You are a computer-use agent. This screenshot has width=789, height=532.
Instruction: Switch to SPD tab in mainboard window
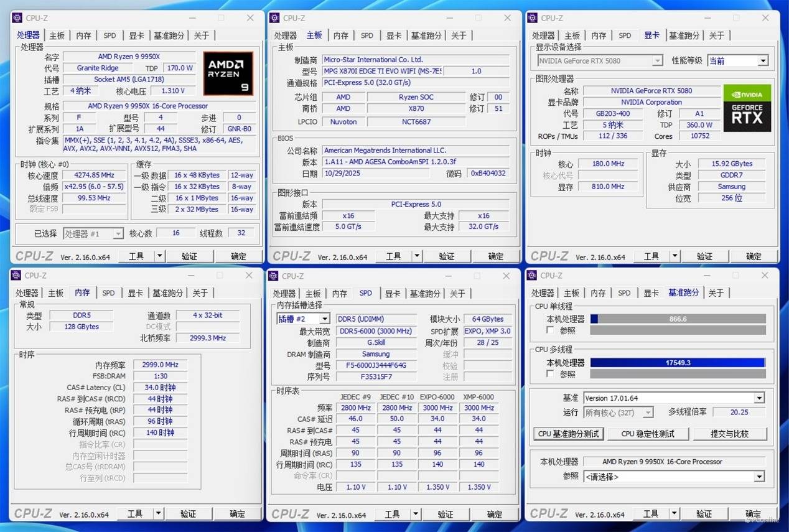click(367, 35)
